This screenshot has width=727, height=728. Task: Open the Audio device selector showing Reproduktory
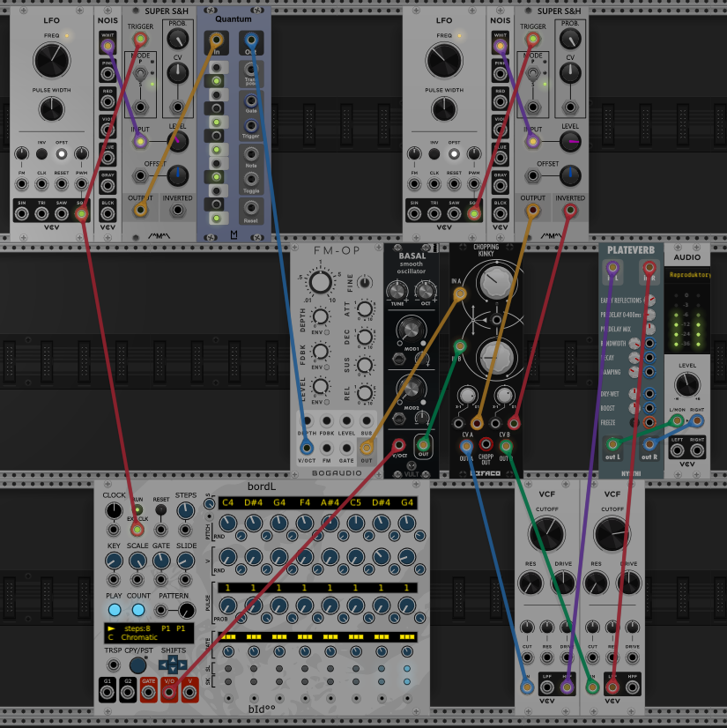tap(687, 275)
